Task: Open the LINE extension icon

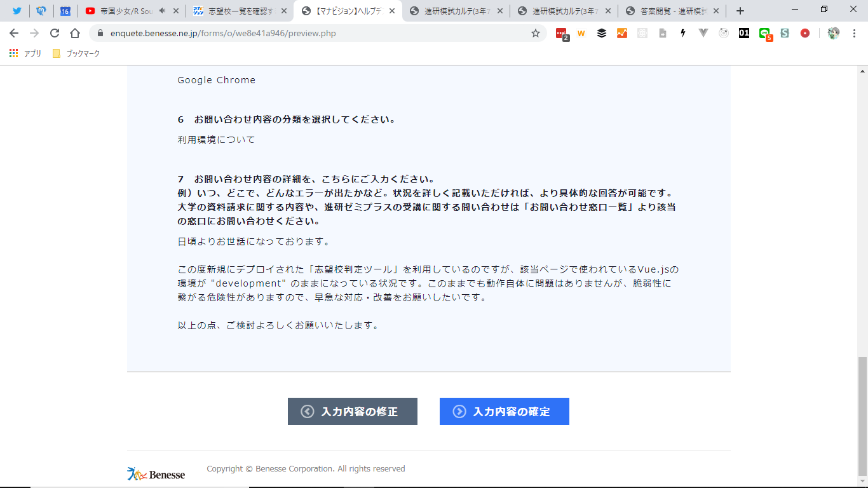Action: (765, 34)
